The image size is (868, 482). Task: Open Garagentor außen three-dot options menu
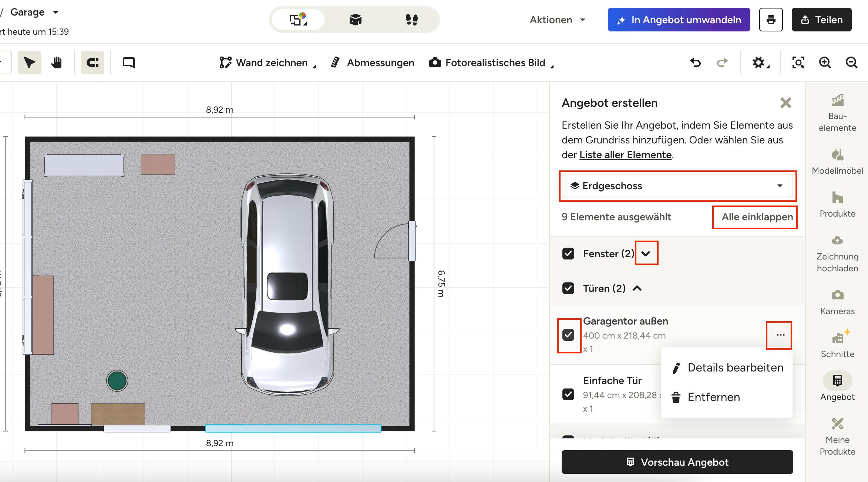click(x=780, y=335)
